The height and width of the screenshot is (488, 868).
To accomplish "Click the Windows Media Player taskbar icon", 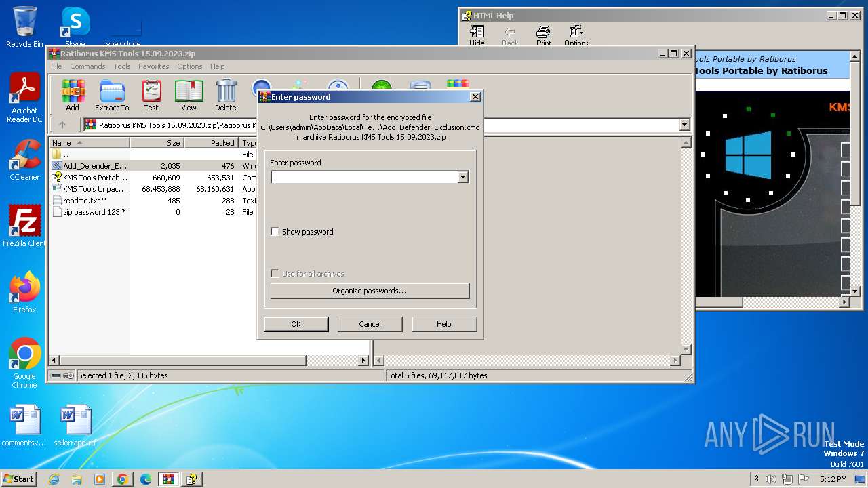I will click(100, 479).
